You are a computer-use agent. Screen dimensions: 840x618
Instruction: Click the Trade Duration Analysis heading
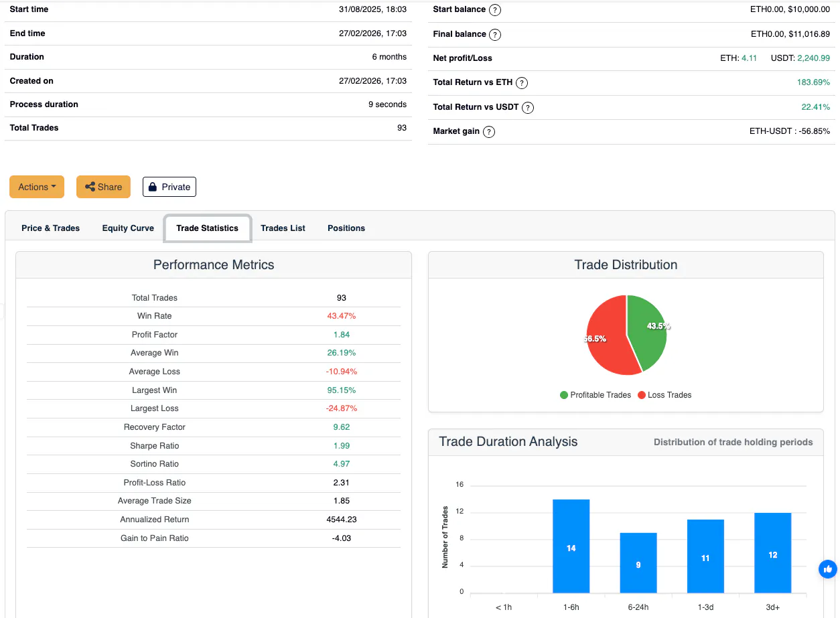tap(508, 441)
